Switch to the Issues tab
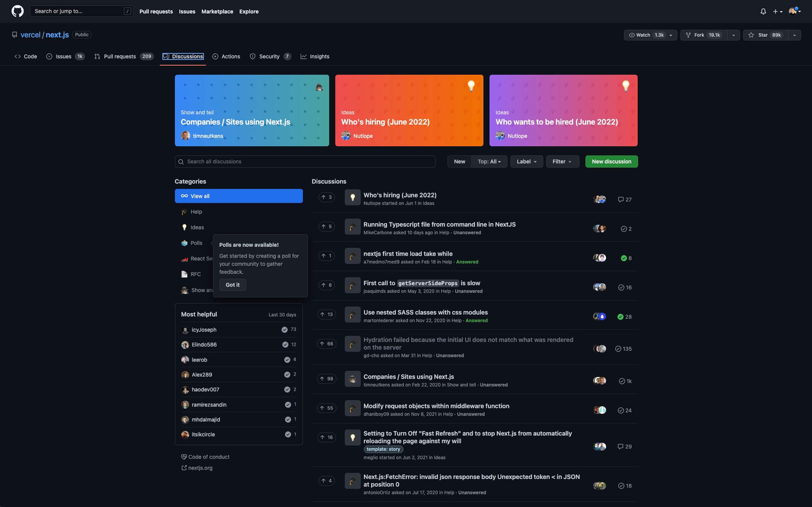 (x=63, y=56)
